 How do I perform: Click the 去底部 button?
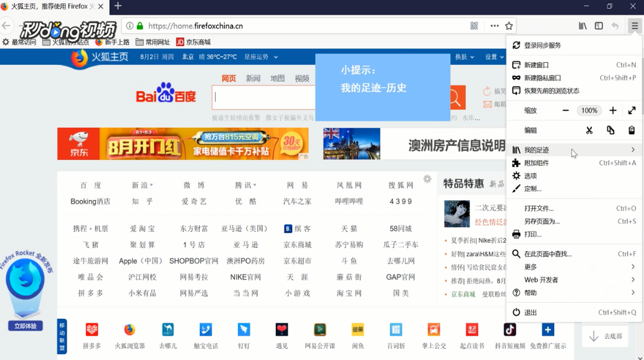[605, 336]
